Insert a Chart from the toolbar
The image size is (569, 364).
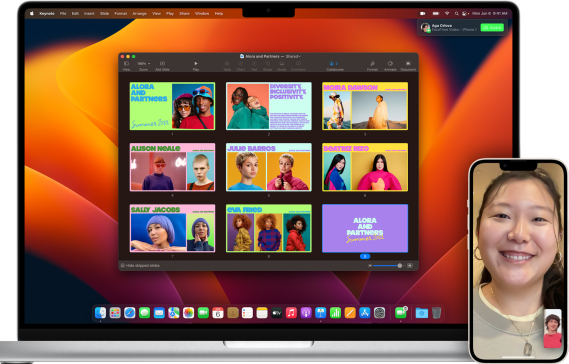(x=241, y=65)
